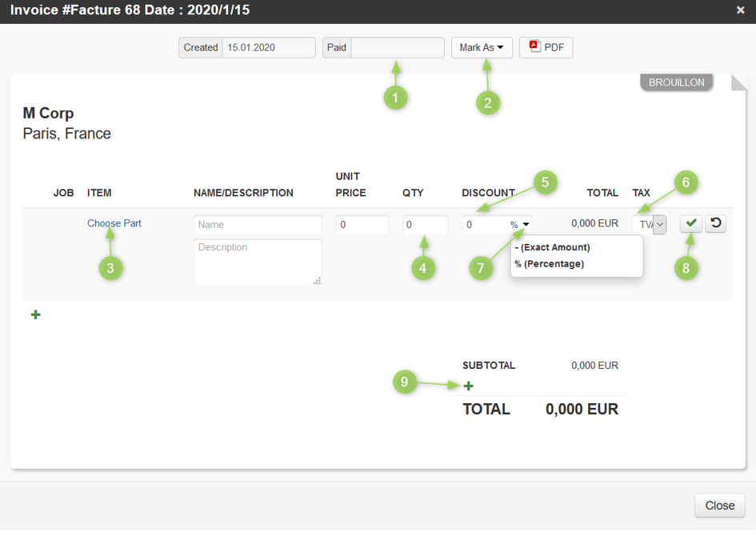Save the line item with the green checkmark

pyautogui.click(x=690, y=223)
